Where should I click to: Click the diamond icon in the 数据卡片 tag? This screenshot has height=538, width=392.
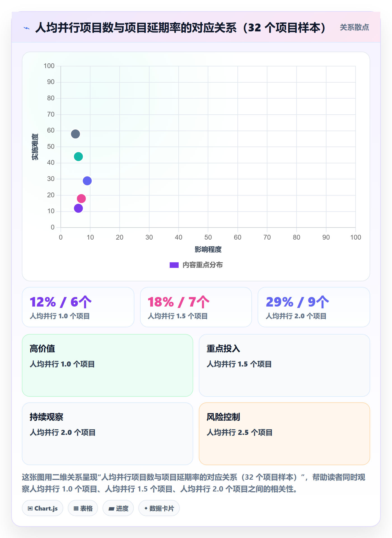pyautogui.click(x=146, y=508)
